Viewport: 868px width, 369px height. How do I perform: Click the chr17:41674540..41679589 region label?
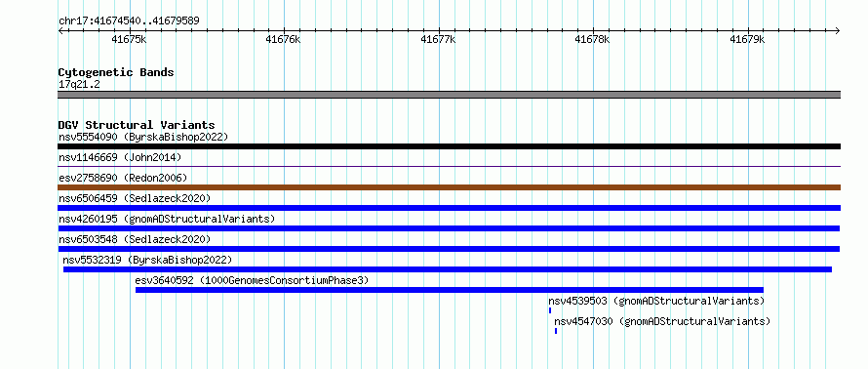(129, 21)
